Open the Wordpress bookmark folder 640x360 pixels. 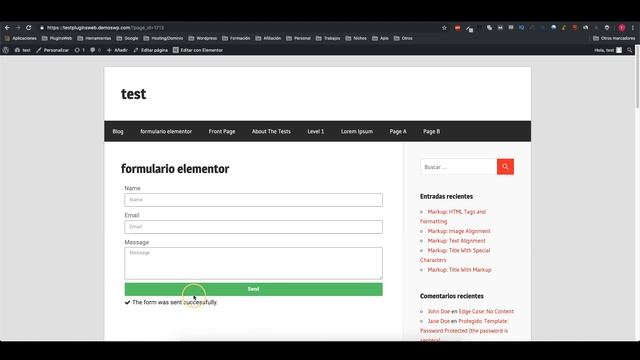click(203, 38)
